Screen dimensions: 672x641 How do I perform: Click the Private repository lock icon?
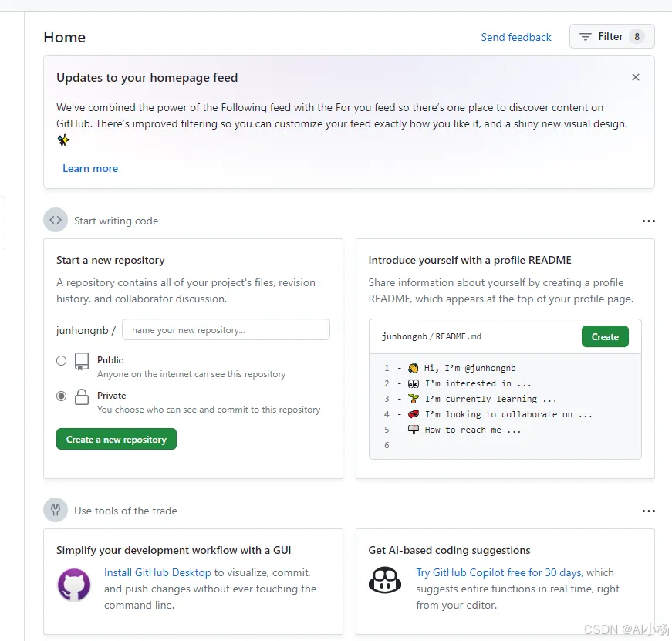tap(82, 397)
